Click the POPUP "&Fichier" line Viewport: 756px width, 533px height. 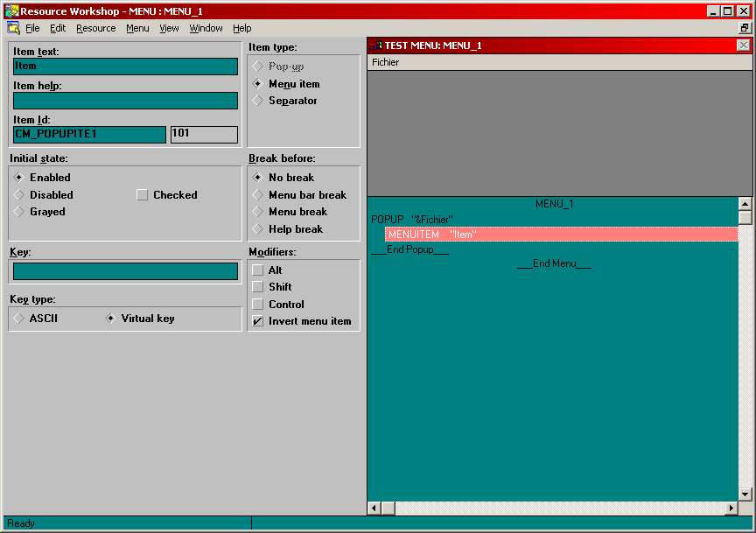(x=412, y=219)
